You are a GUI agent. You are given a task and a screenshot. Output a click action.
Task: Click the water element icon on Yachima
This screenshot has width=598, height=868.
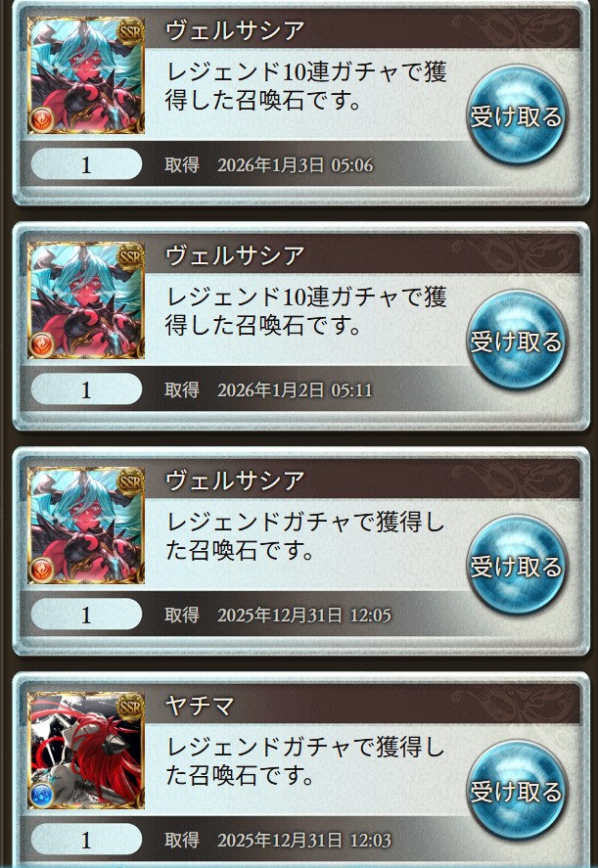point(41,796)
